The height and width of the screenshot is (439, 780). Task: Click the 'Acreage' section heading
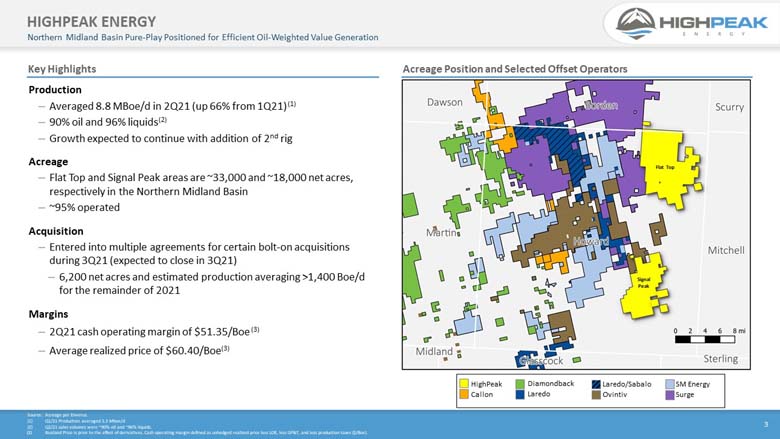click(48, 162)
